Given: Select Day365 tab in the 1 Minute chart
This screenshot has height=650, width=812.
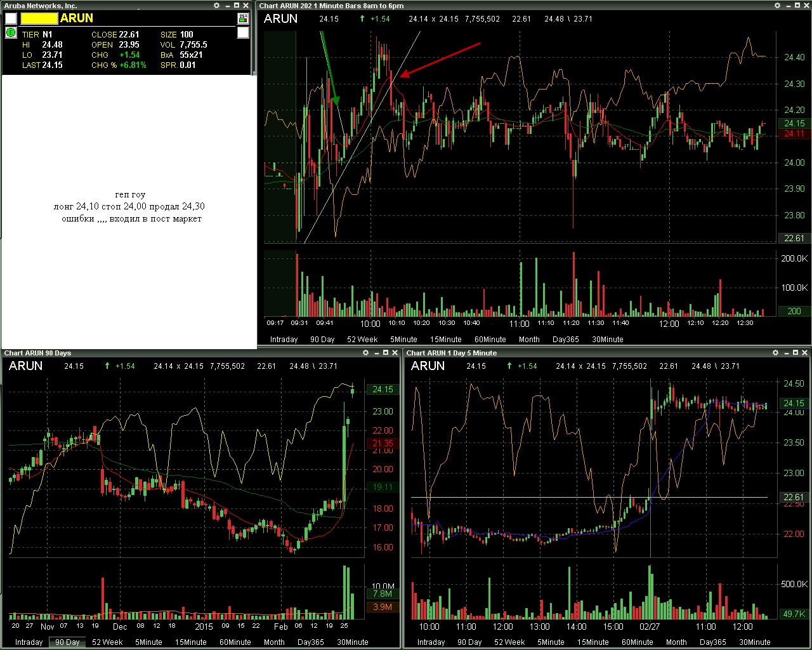Looking at the screenshot, I should tap(566, 340).
